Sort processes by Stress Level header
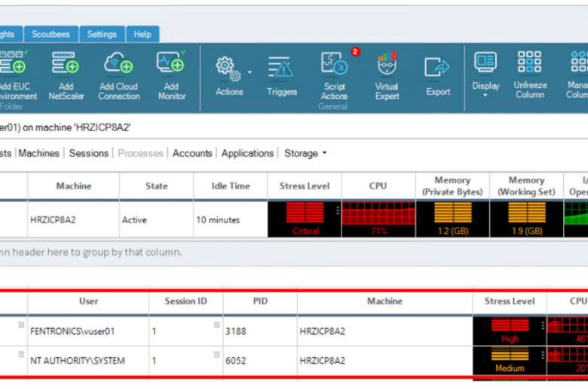The height and width of the screenshot is (389, 588). point(510,302)
